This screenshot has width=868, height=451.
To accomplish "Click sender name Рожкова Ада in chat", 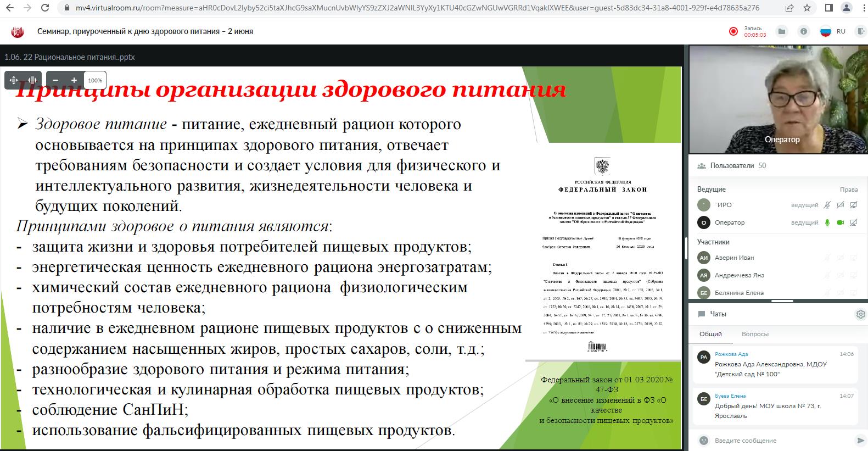I will (731, 354).
